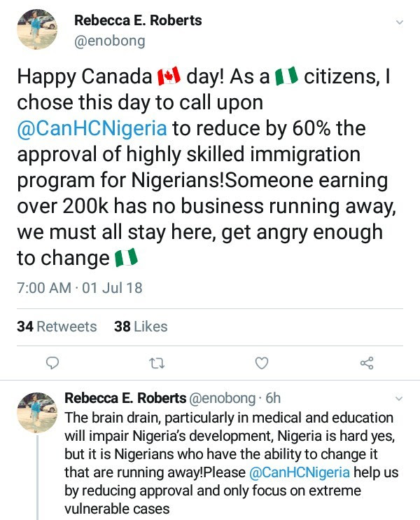Click the Canada flag emoji in tweet
The width and height of the screenshot is (420, 520).
tap(169, 76)
